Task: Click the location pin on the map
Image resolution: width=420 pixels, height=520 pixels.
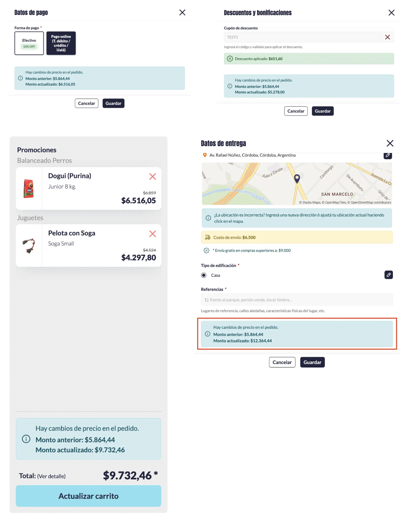Action: point(297,178)
